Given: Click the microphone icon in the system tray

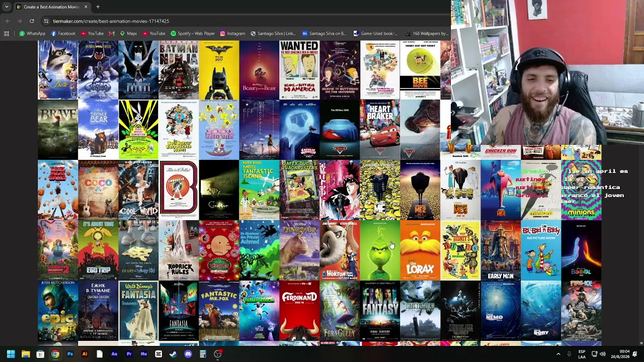Looking at the screenshot, I should pyautogui.click(x=569, y=354).
